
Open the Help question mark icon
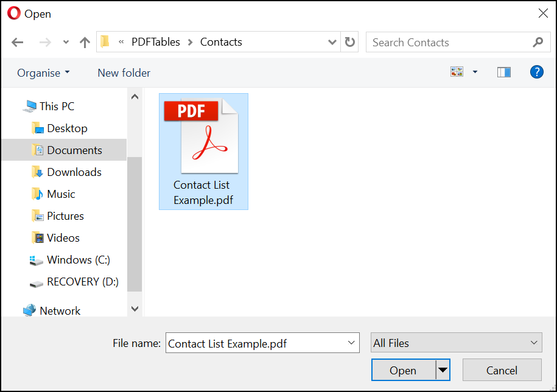536,72
